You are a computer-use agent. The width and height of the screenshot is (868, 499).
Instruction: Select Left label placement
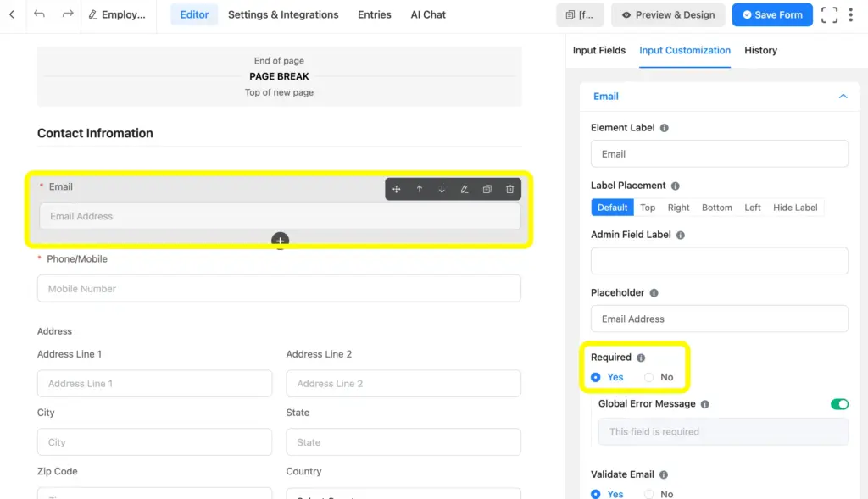[x=753, y=208]
